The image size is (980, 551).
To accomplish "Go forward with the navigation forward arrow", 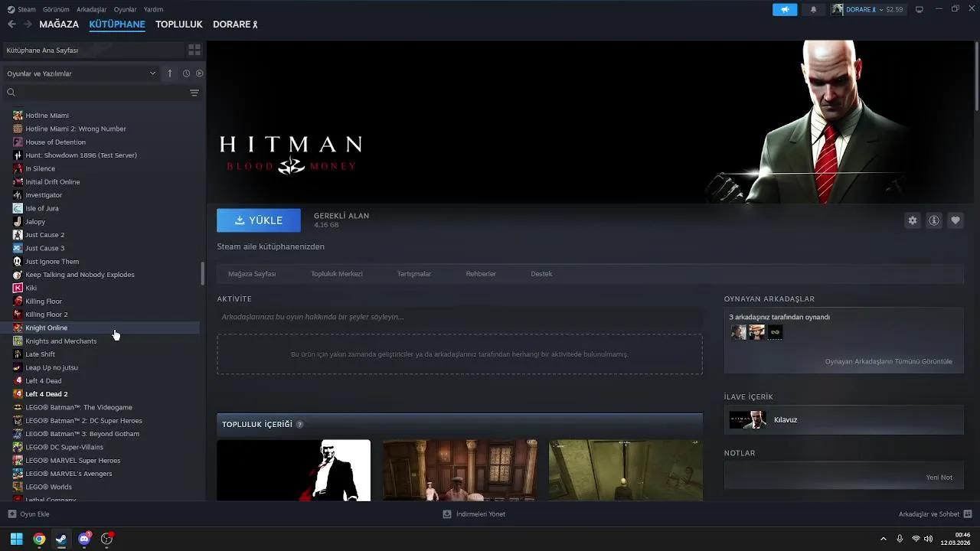I will coord(28,24).
